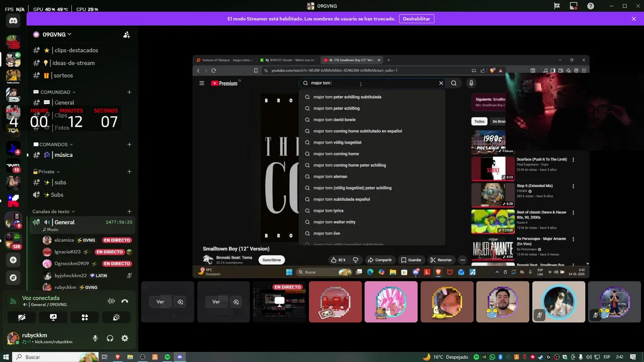Mute your microphone in Discord
This screenshot has height=362, width=644.
tap(95, 338)
